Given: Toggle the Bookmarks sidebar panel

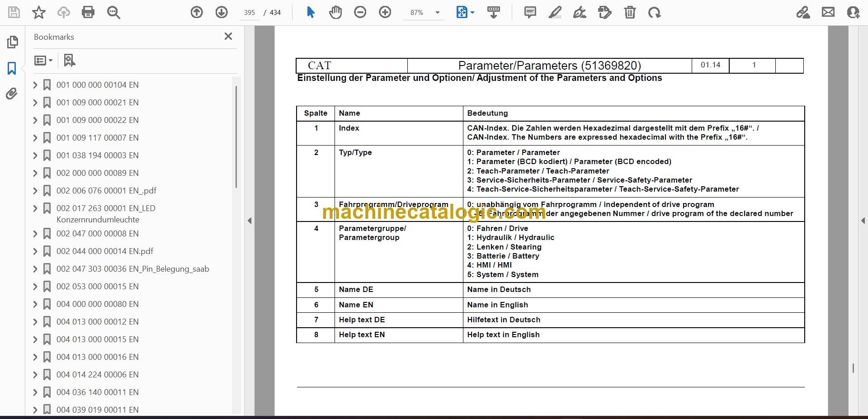Looking at the screenshot, I should click(x=12, y=68).
